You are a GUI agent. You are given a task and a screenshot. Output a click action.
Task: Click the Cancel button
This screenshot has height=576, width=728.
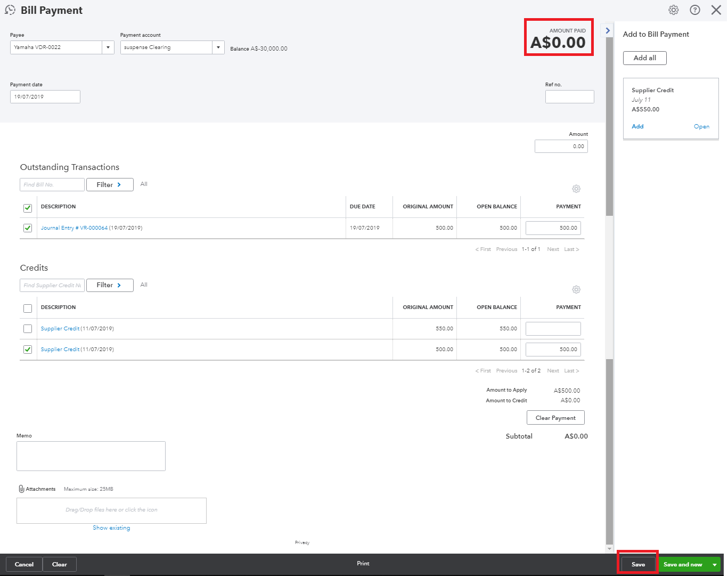[x=24, y=564]
